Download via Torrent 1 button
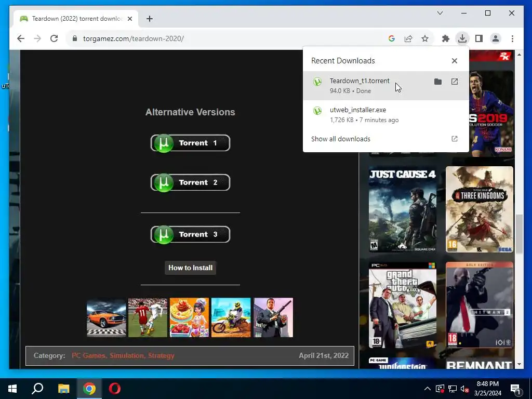The width and height of the screenshot is (532, 399). [190, 143]
